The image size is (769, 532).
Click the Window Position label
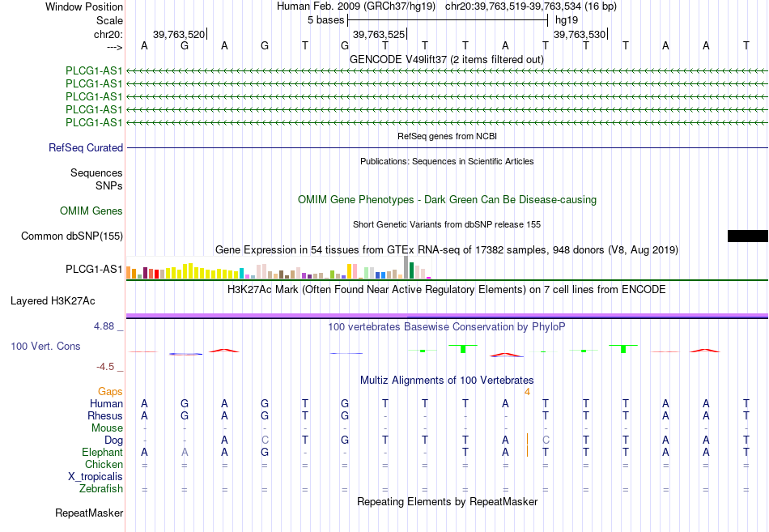[84, 6]
